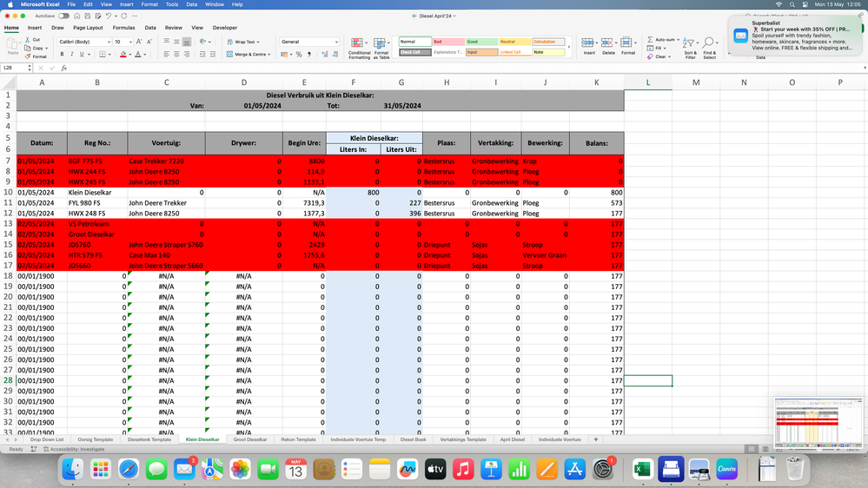This screenshot has width=868, height=488.
Task: Apply the Calculation cell style
Action: pos(548,42)
